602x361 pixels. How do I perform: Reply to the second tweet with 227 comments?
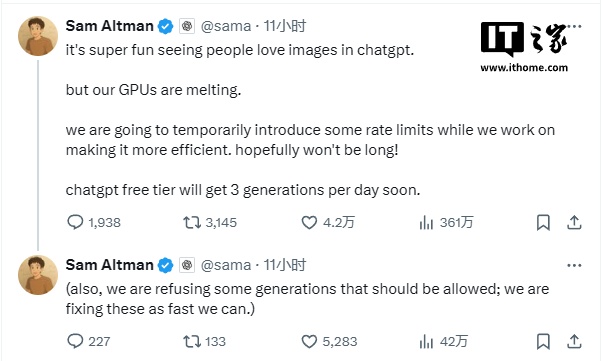point(75,341)
